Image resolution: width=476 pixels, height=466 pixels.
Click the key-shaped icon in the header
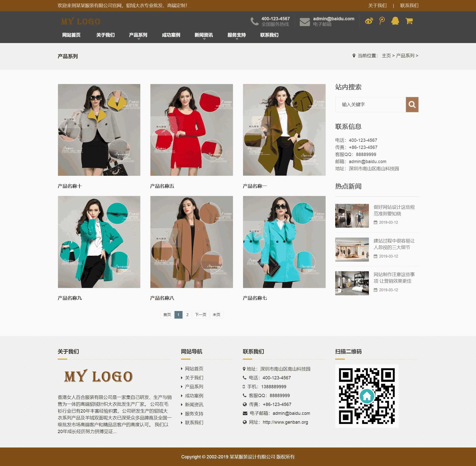point(382,21)
